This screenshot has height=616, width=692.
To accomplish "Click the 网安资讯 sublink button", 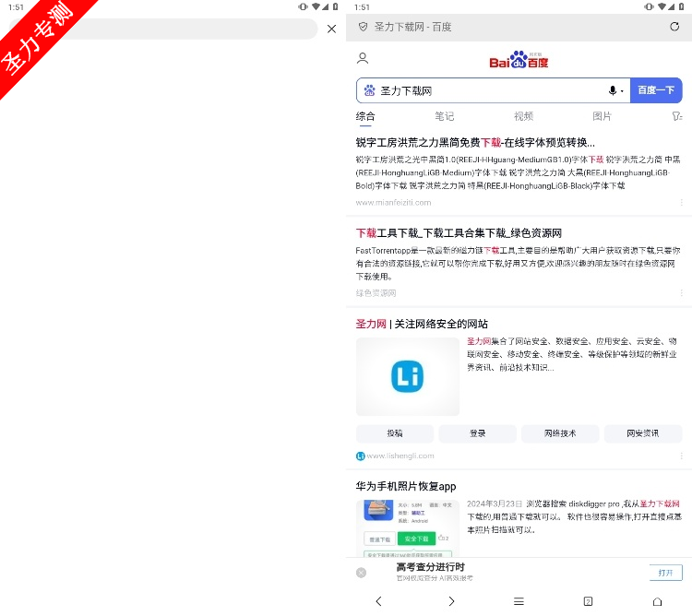I will click(643, 433).
